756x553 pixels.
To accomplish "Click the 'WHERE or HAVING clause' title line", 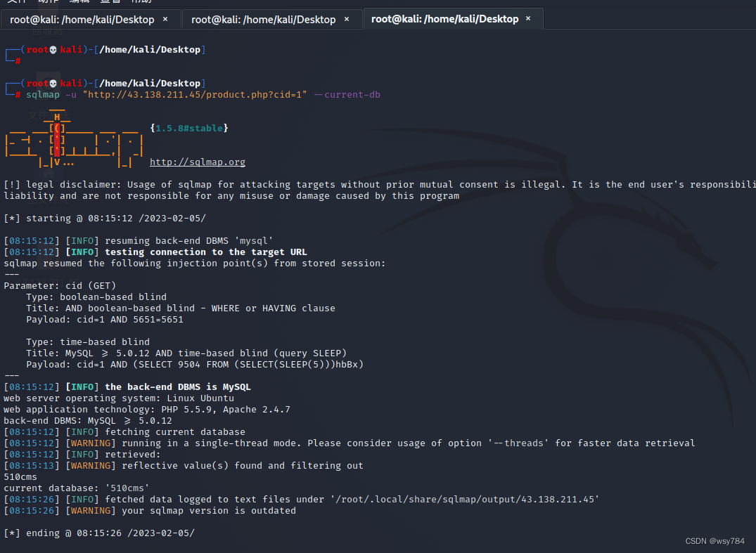I will [x=180, y=308].
